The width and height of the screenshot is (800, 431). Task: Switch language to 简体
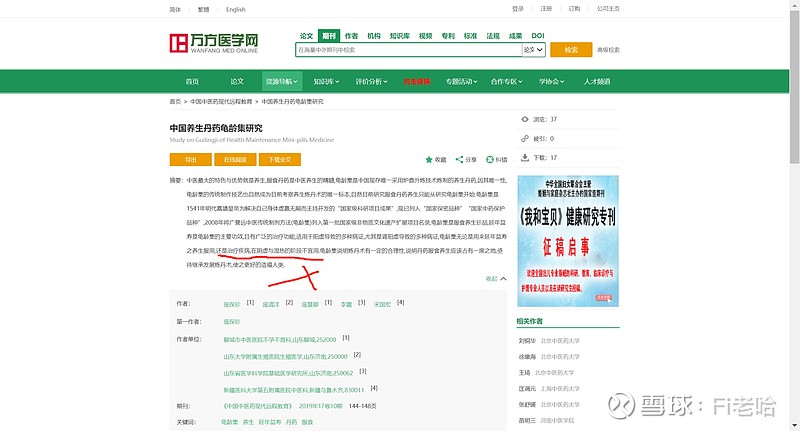pos(175,9)
